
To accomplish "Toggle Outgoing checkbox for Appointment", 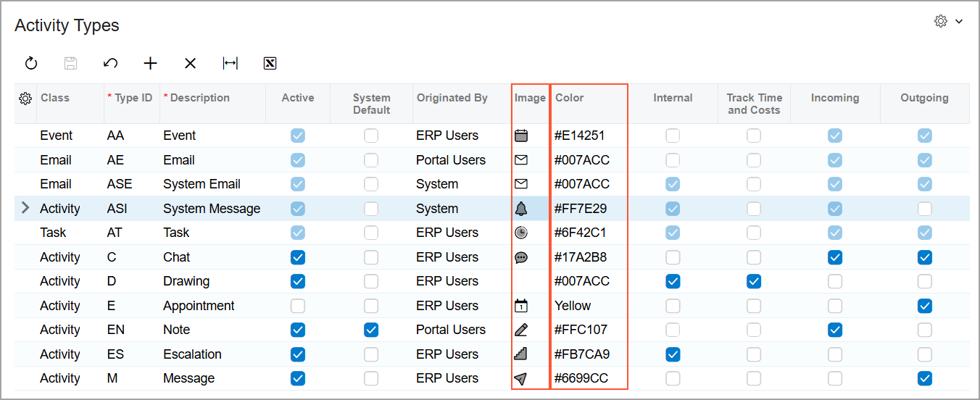I will (924, 306).
